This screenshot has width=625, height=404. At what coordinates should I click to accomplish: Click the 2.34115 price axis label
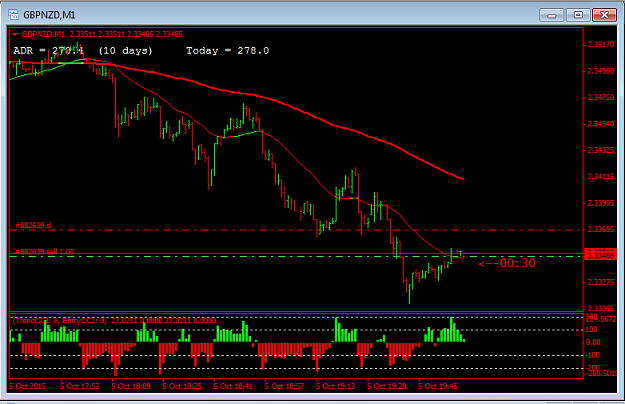pyautogui.click(x=601, y=177)
